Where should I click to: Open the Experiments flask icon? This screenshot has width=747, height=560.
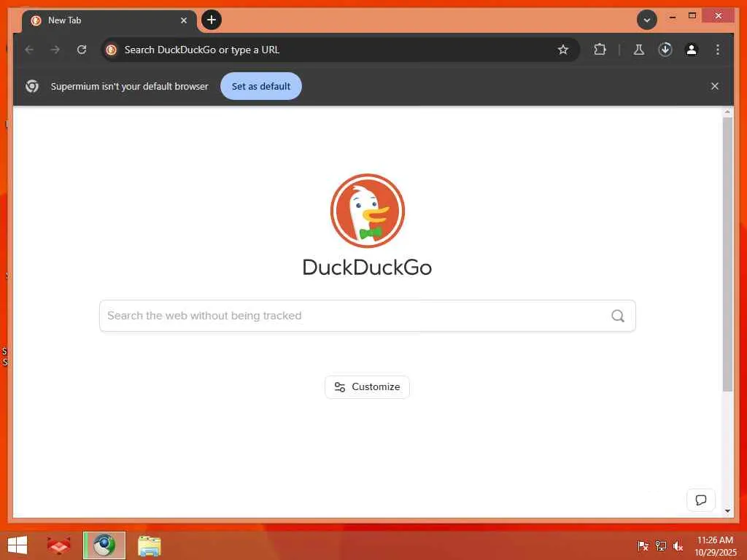coord(639,50)
